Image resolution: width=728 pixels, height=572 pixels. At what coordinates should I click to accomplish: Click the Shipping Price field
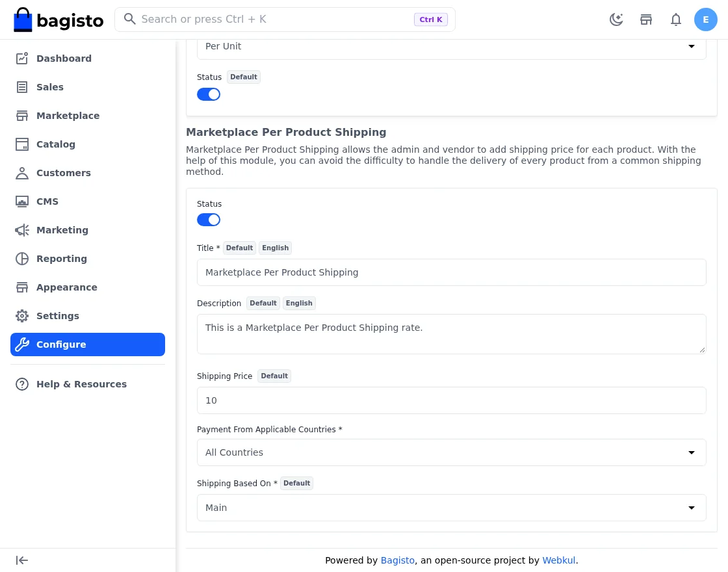click(x=451, y=400)
